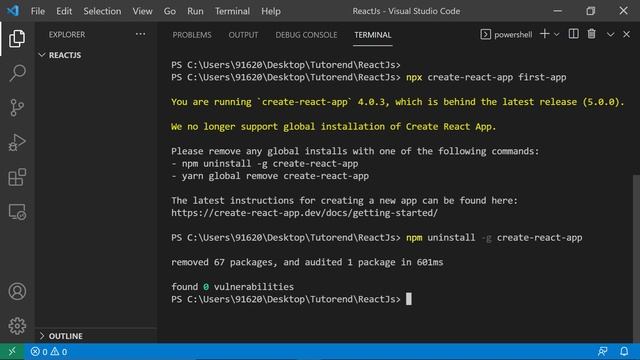Switch to the PROBLEMS tab
Screen dimensions: 640x360
pos(192,35)
